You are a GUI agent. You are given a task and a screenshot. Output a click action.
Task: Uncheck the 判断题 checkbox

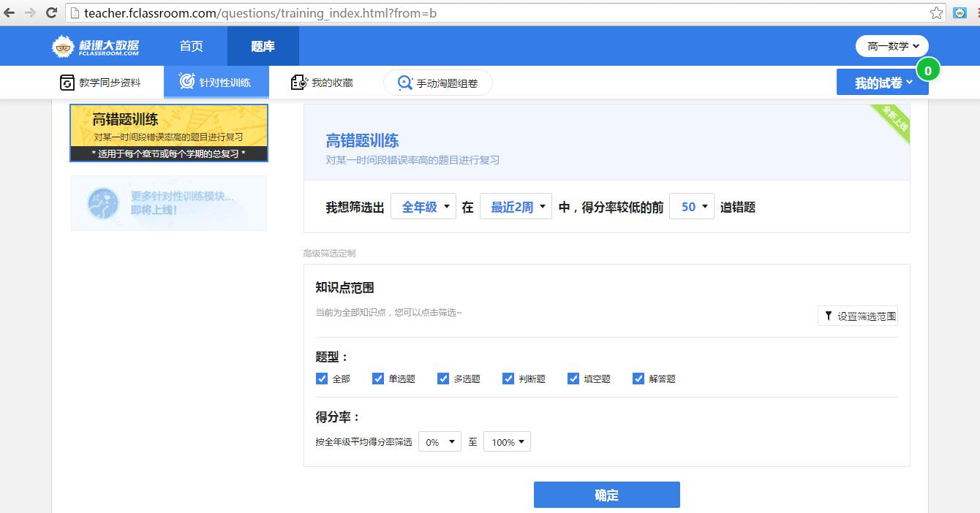508,379
